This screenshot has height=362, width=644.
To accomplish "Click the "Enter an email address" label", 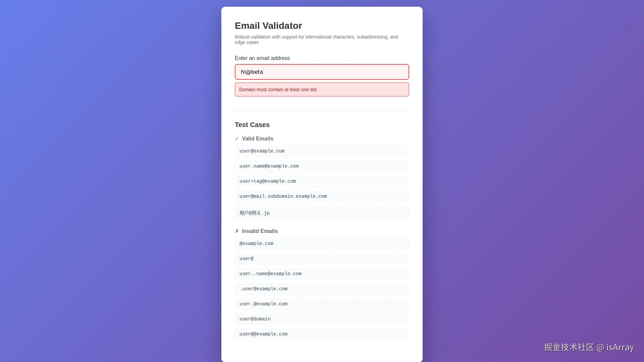I will click(262, 58).
